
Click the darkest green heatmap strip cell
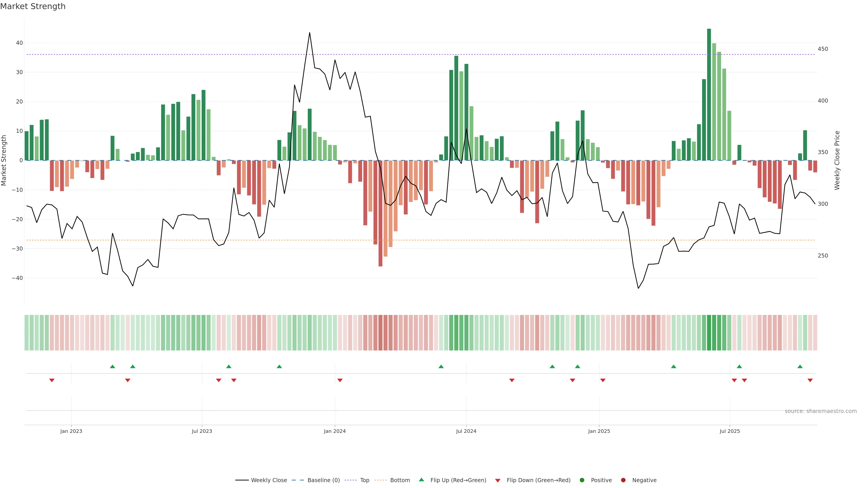[709, 332]
